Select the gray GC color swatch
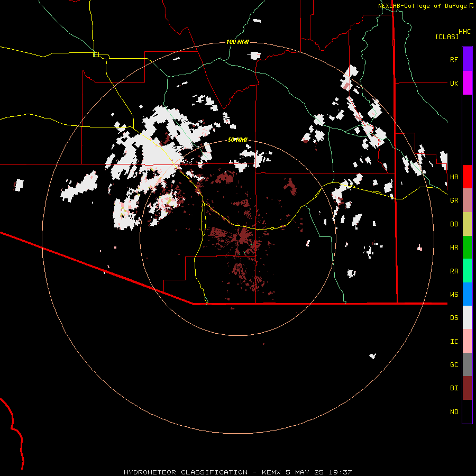 (x=467, y=364)
